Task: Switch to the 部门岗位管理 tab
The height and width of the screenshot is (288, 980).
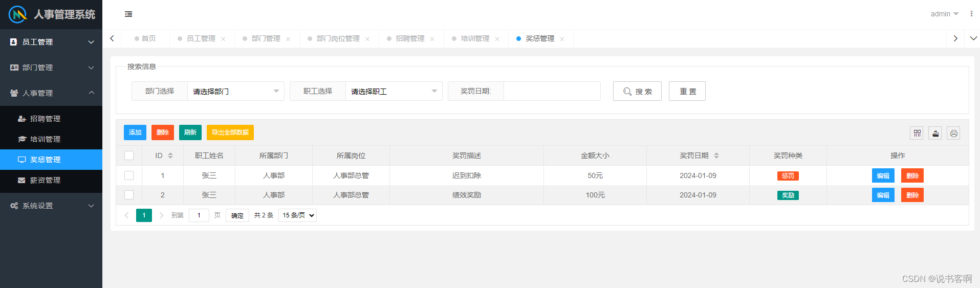Action: 338,38
